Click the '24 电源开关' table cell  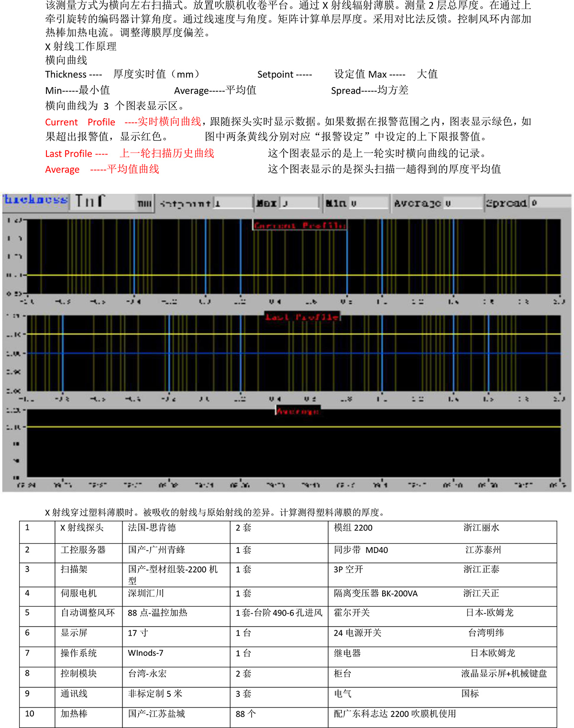[357, 633]
